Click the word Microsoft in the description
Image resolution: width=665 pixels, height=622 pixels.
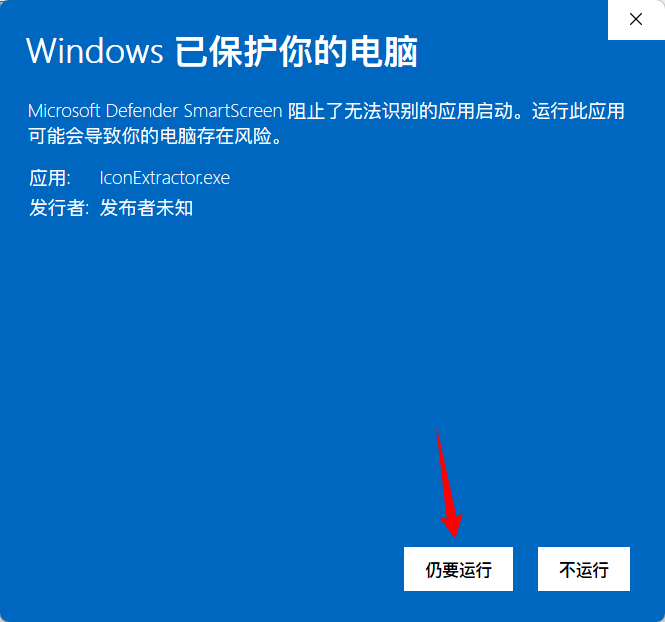[64, 111]
